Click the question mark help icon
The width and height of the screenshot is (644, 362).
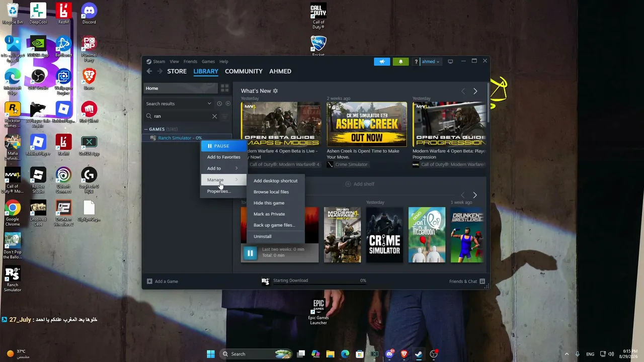[416, 61]
